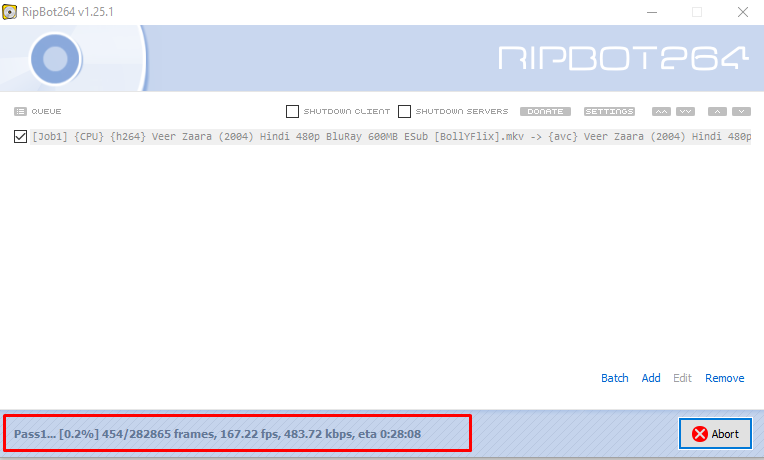Click the Batch link
Image resolution: width=764 pixels, height=460 pixels.
[614, 378]
